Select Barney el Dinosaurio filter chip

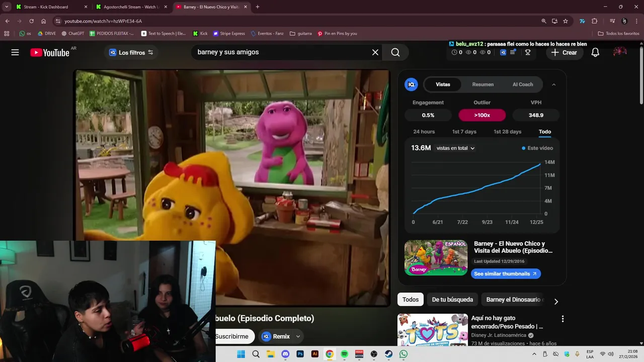point(513,300)
